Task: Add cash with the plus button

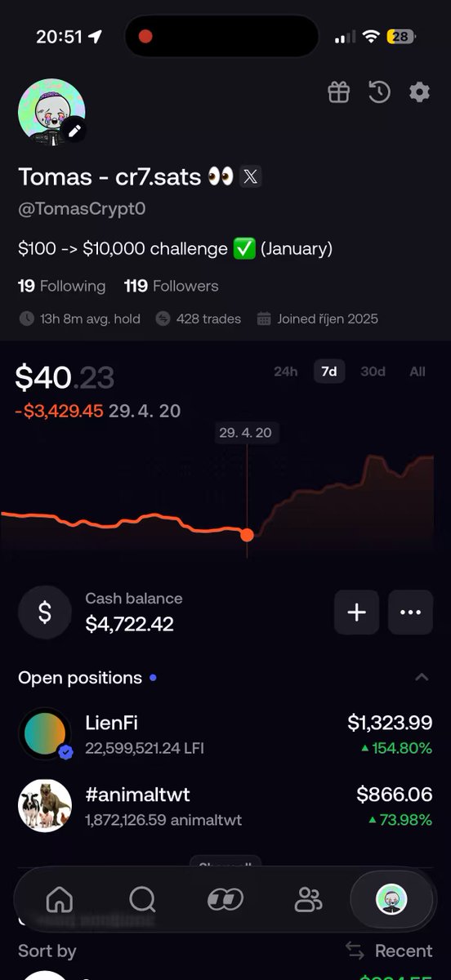Action: pyautogui.click(x=356, y=612)
